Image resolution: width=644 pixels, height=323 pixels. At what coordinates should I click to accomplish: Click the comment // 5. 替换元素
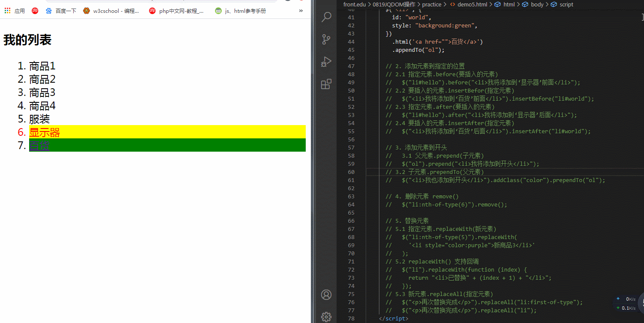pos(407,221)
